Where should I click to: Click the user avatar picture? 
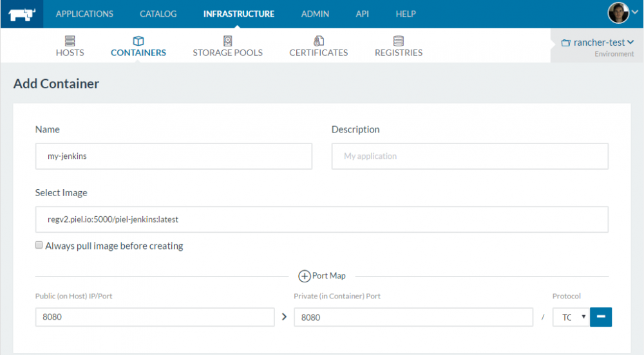pyautogui.click(x=618, y=13)
